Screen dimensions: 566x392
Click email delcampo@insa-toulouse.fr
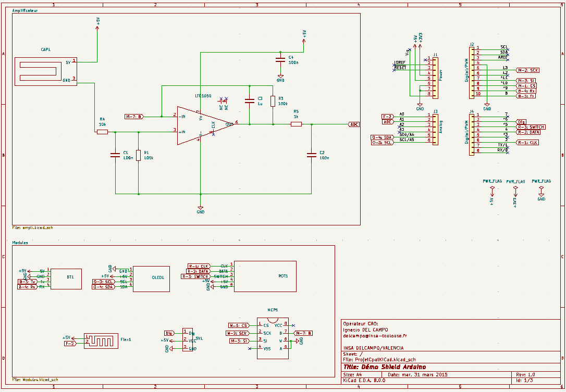[x=375, y=336]
